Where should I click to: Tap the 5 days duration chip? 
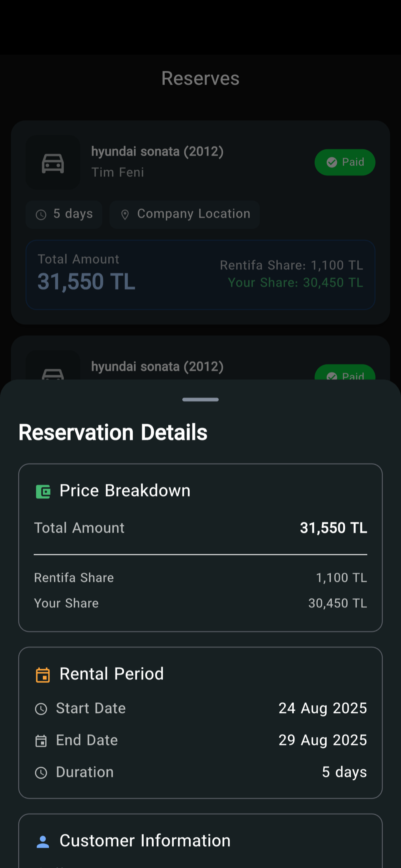pyautogui.click(x=64, y=215)
